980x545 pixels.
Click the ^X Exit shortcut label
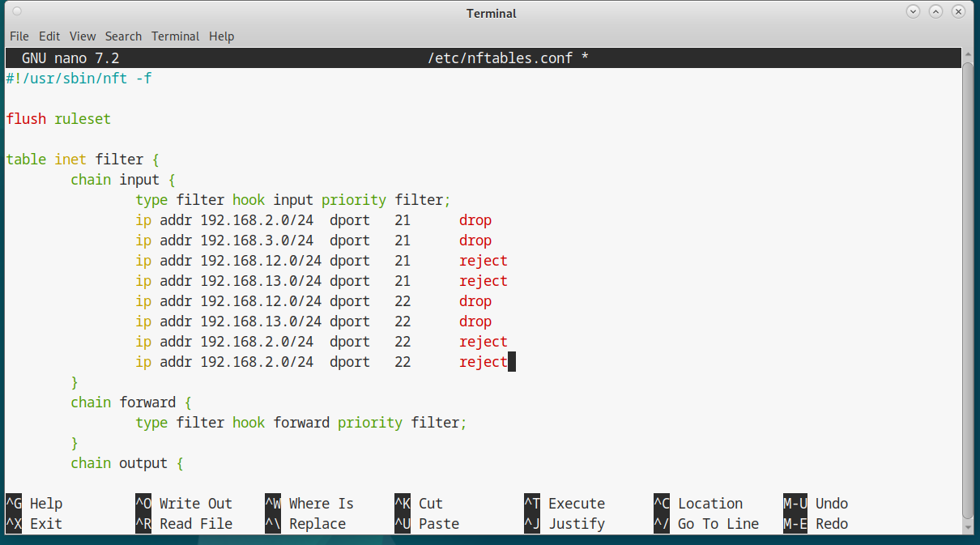36,524
